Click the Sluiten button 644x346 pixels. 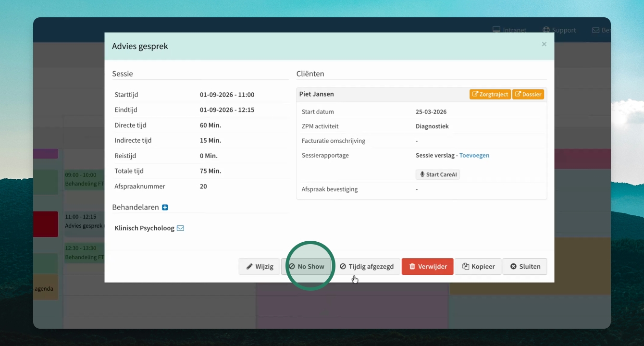coord(525,266)
